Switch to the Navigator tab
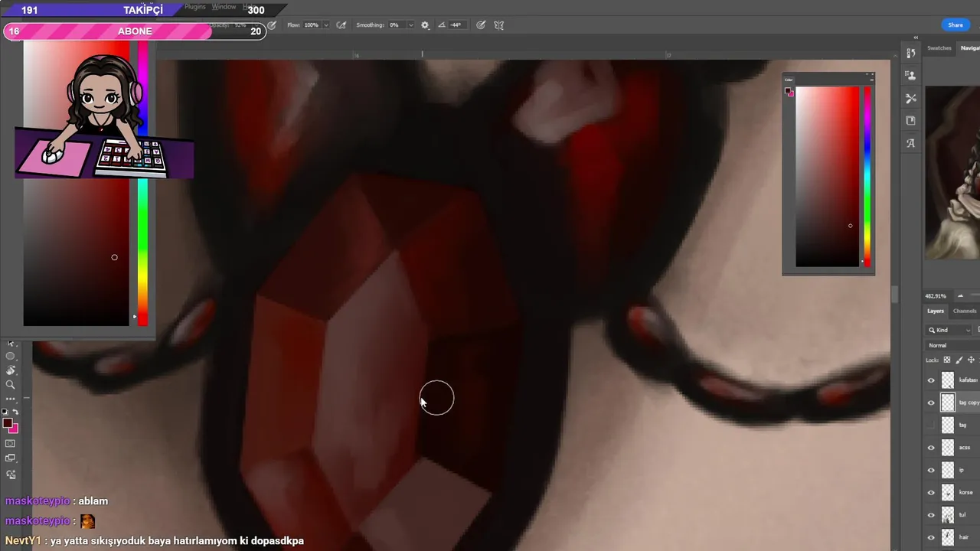The image size is (980, 551). [970, 48]
